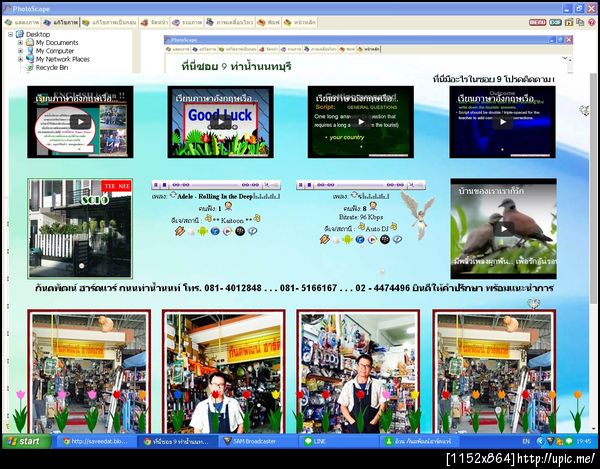Image resolution: width=600 pixels, height=469 pixels.
Task: Open the Batch Editor tab (แก้ไขภาพเป็นกลุ่ม)
Action: [x=109, y=23]
